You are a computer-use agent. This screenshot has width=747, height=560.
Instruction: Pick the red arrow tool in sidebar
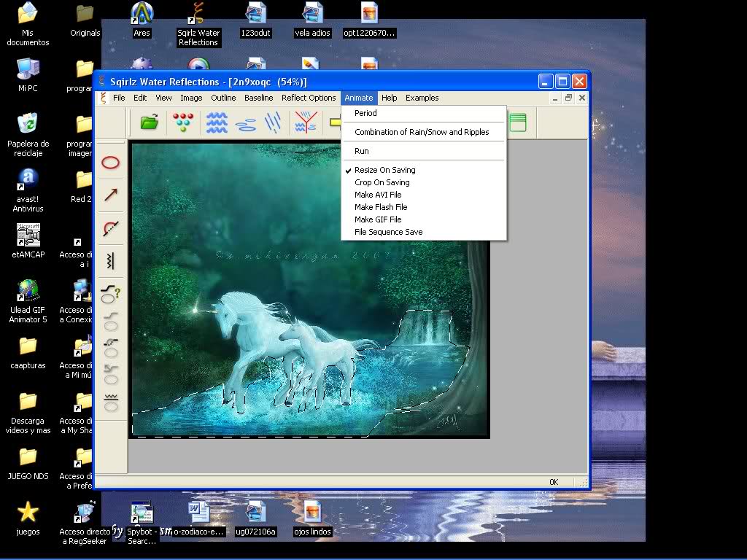pos(111,195)
